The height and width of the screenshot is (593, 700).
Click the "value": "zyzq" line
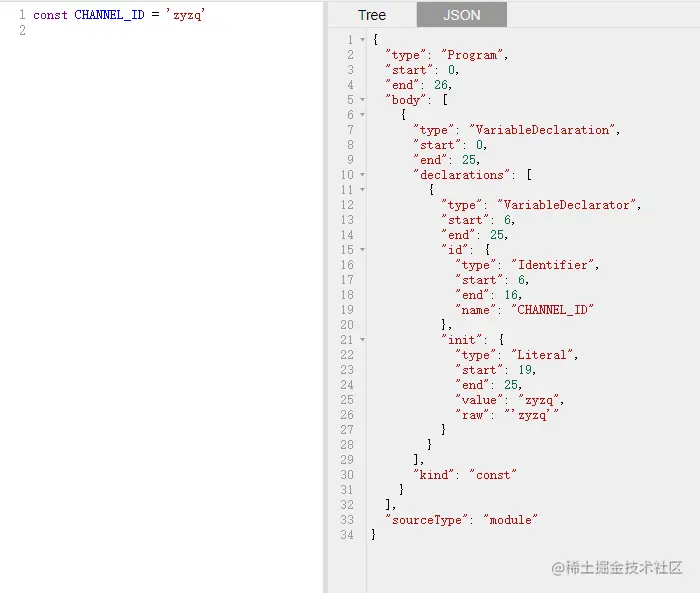509,400
